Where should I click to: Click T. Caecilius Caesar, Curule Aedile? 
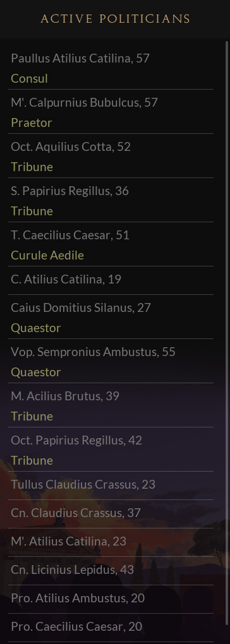111,245
